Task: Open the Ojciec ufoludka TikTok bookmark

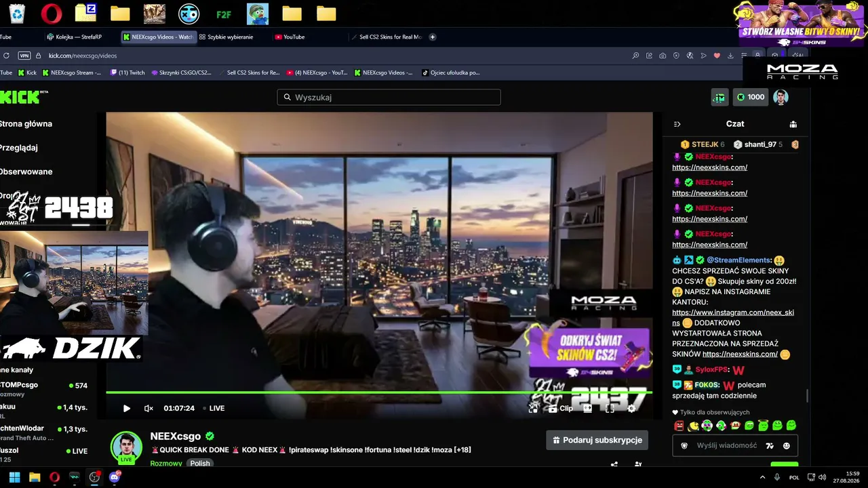Action: (451, 73)
